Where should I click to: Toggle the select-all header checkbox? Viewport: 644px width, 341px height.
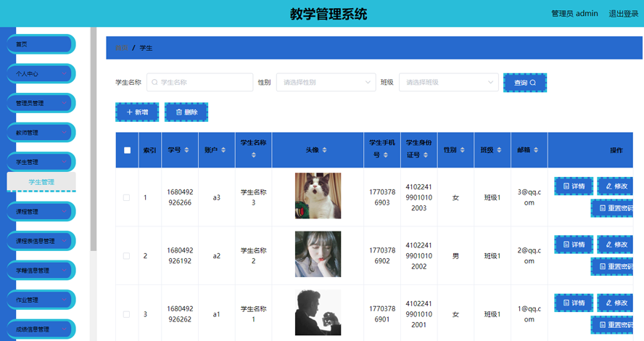point(128,150)
